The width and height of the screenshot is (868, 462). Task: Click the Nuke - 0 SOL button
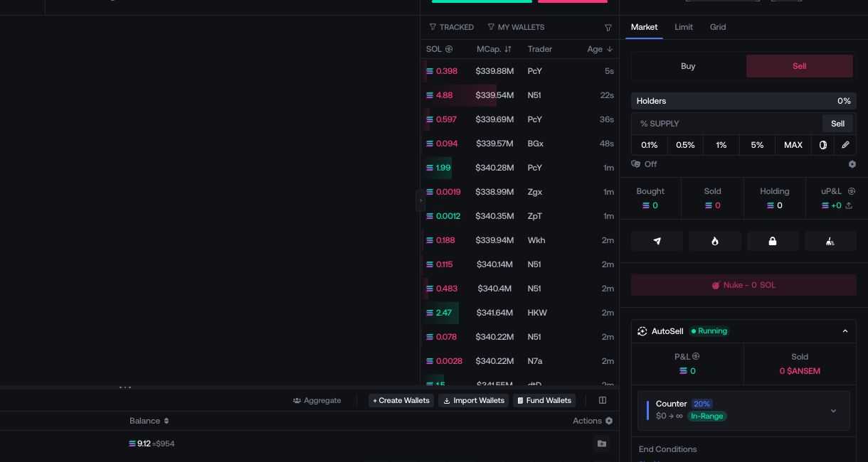[743, 285]
